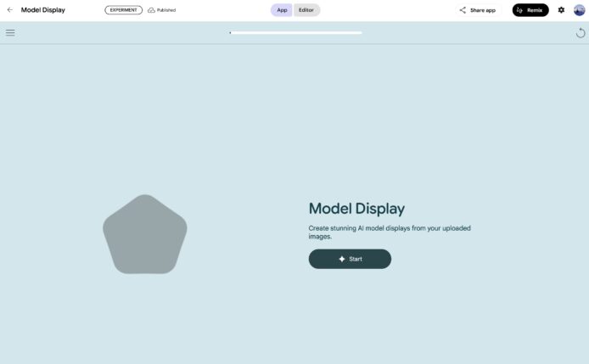The width and height of the screenshot is (589, 364).
Task: Open the hamburger menu
Action: coord(10,32)
